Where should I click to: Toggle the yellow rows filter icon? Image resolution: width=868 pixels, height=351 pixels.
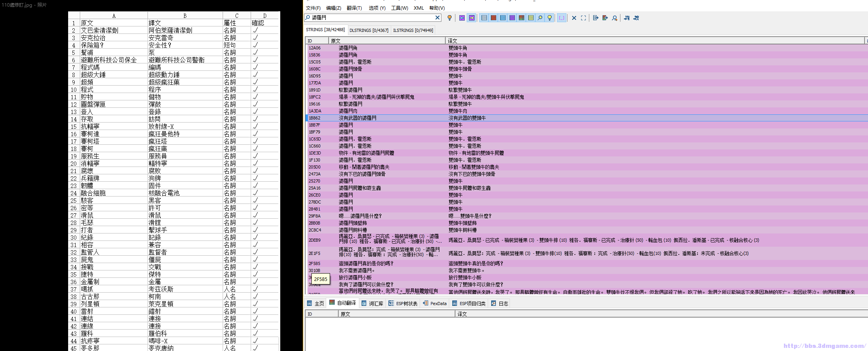[x=531, y=18]
